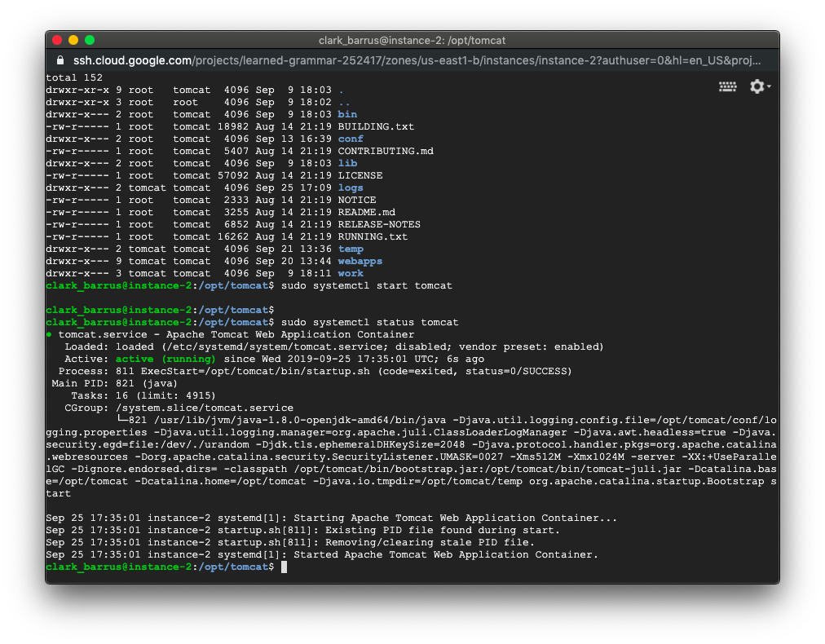The height and width of the screenshot is (644, 825).
Task: Click the 'lib' directory name
Action: (x=347, y=163)
